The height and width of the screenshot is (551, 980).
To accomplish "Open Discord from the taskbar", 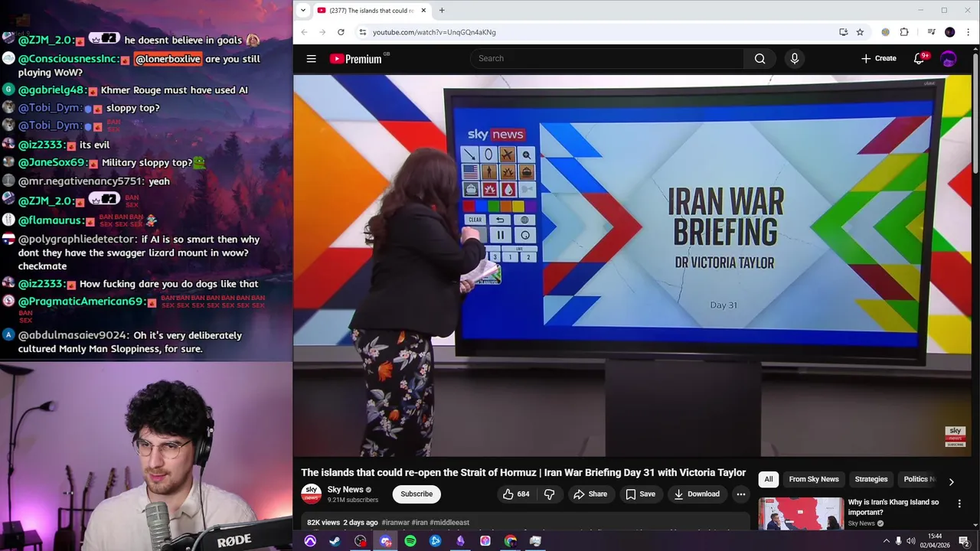I will [x=386, y=541].
